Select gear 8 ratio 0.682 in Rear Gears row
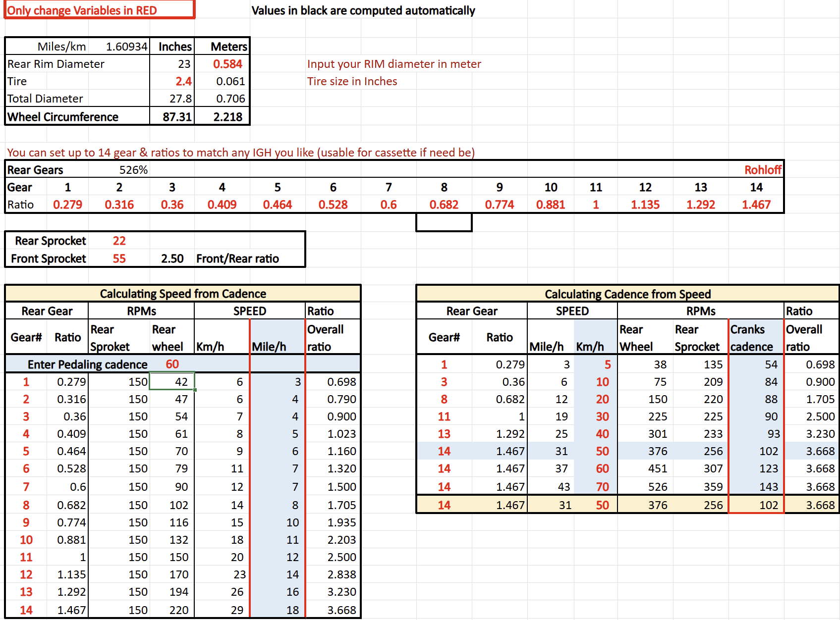Viewport: 840px width, 620px height. (444, 205)
